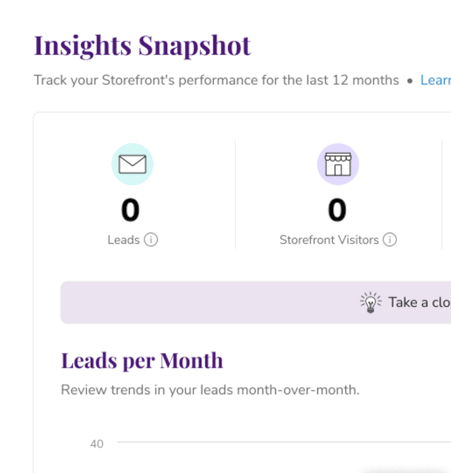Click the lightbulb tip icon

[370, 302]
